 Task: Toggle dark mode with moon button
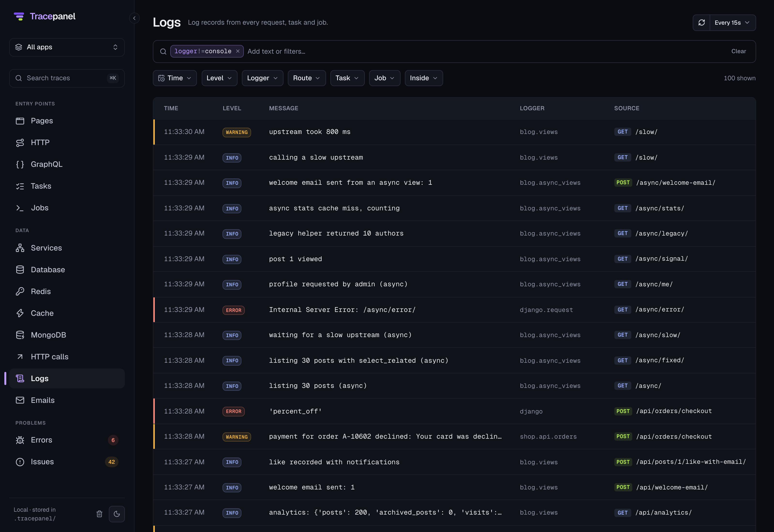point(117,514)
